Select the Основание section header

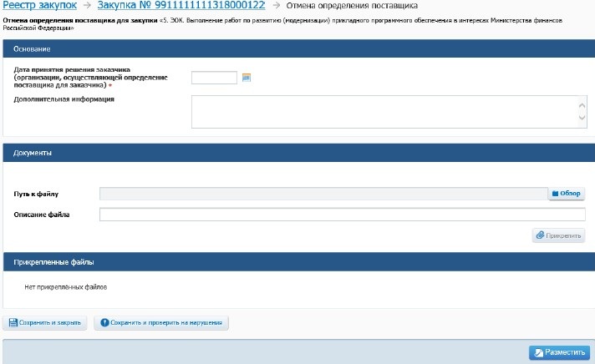tap(32, 49)
